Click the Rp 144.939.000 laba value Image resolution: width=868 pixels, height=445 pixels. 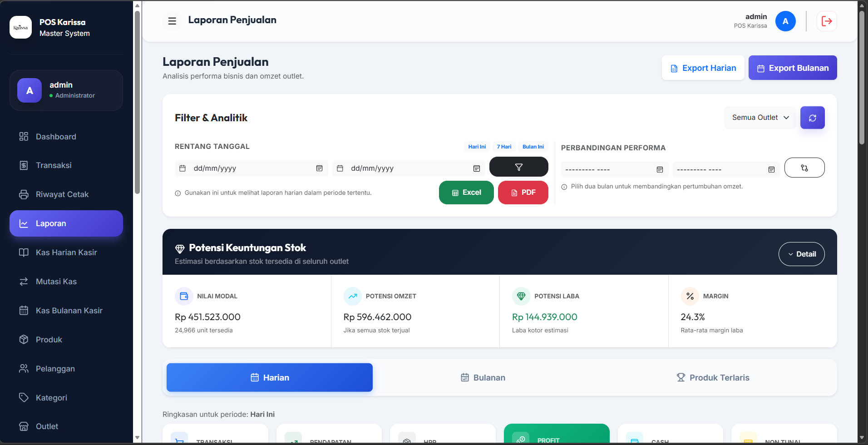[545, 317]
